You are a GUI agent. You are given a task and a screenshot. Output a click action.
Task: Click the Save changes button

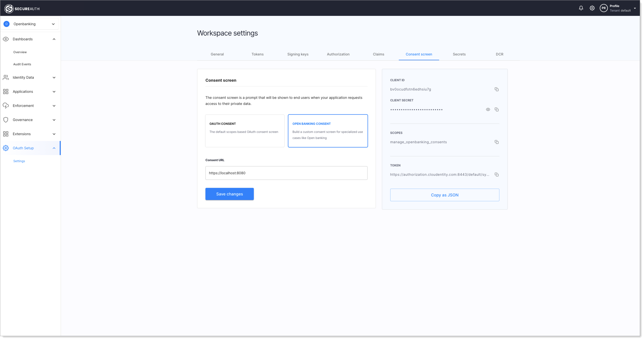tap(229, 194)
